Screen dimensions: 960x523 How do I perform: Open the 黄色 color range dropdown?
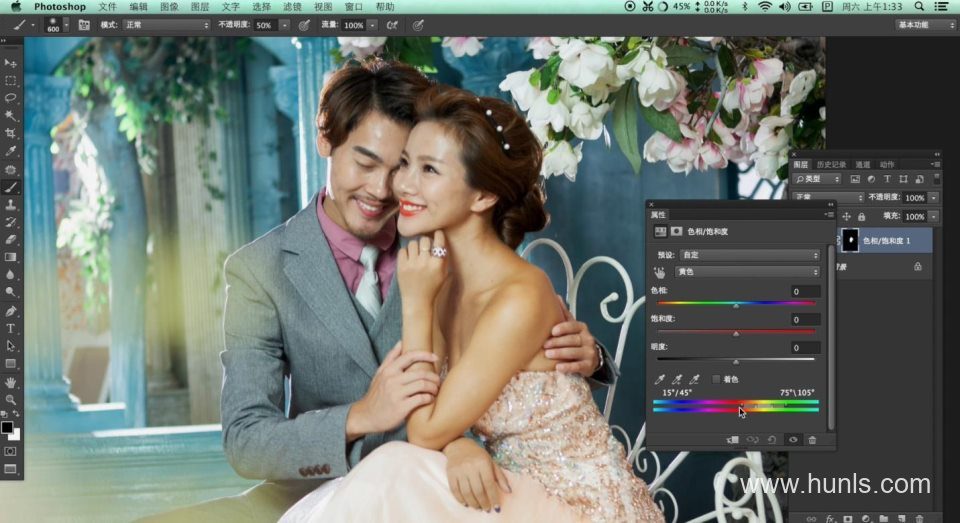pos(747,271)
